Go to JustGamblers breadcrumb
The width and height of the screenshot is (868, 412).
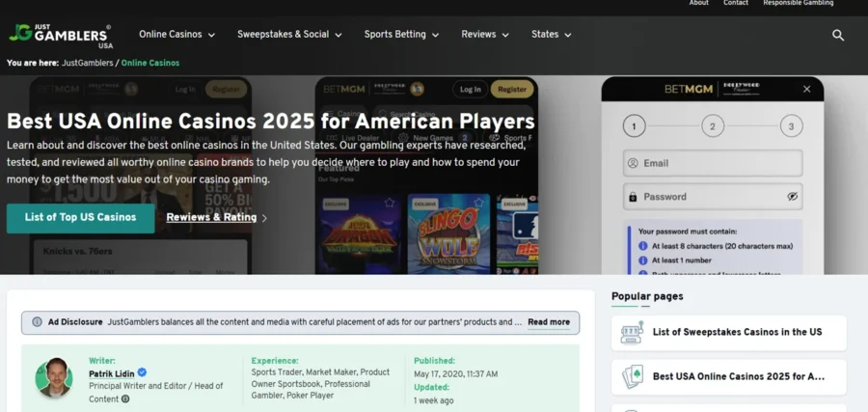point(88,63)
